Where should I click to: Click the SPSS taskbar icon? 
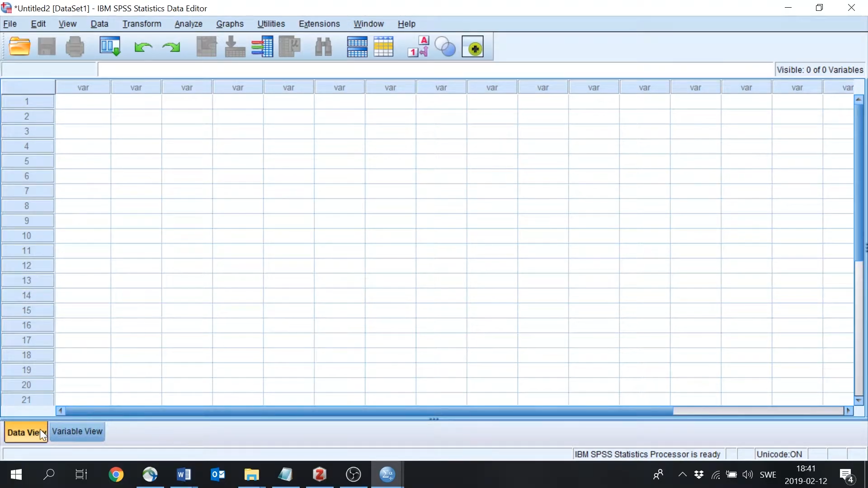(387, 474)
